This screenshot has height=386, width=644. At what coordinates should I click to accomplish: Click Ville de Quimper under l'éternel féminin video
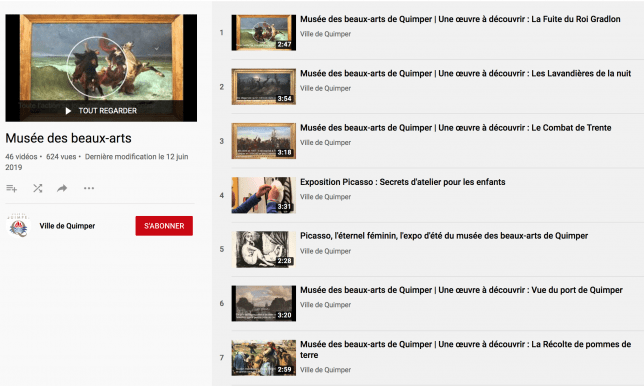[x=325, y=251]
